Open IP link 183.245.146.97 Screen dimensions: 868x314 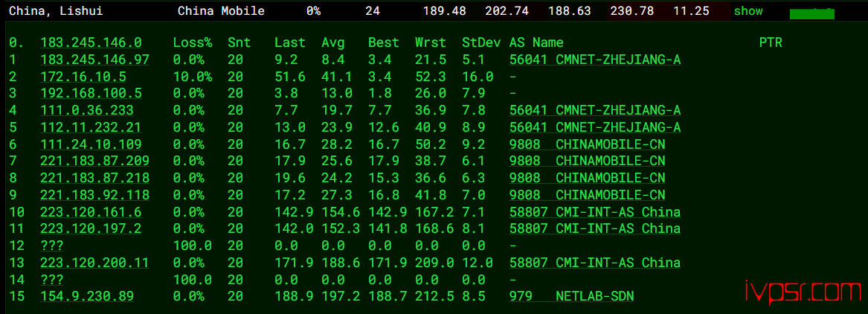point(94,60)
